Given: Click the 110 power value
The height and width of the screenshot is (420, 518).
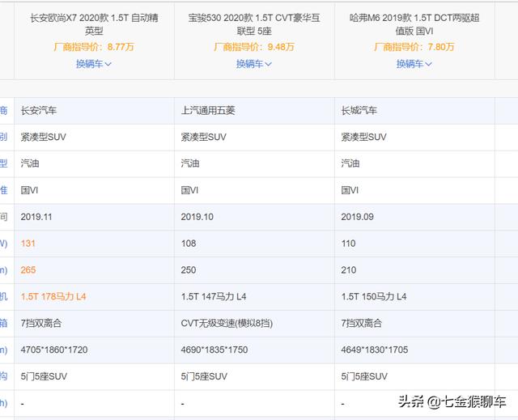Looking at the screenshot, I should point(349,244).
